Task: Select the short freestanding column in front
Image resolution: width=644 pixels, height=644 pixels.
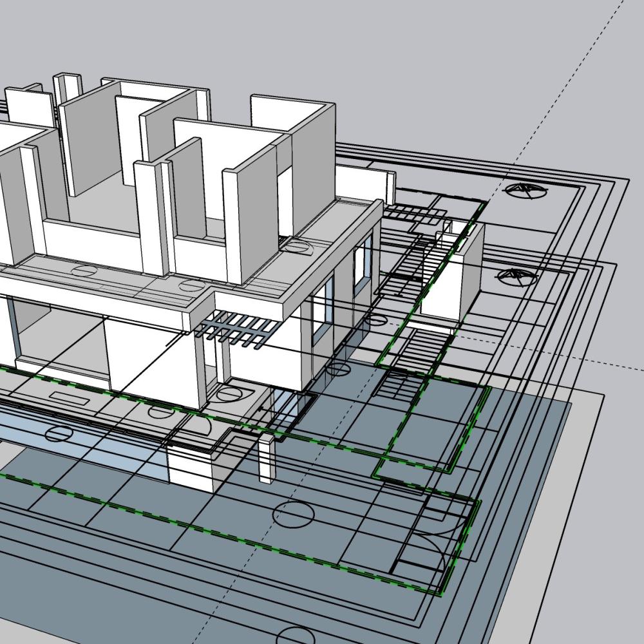Action: [267, 457]
